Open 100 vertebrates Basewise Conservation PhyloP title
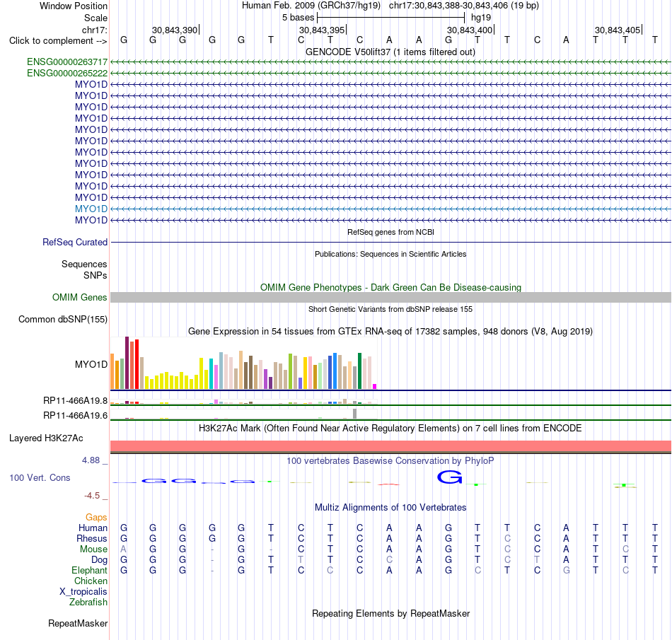Screen dimensions: 672x640 (390, 460)
